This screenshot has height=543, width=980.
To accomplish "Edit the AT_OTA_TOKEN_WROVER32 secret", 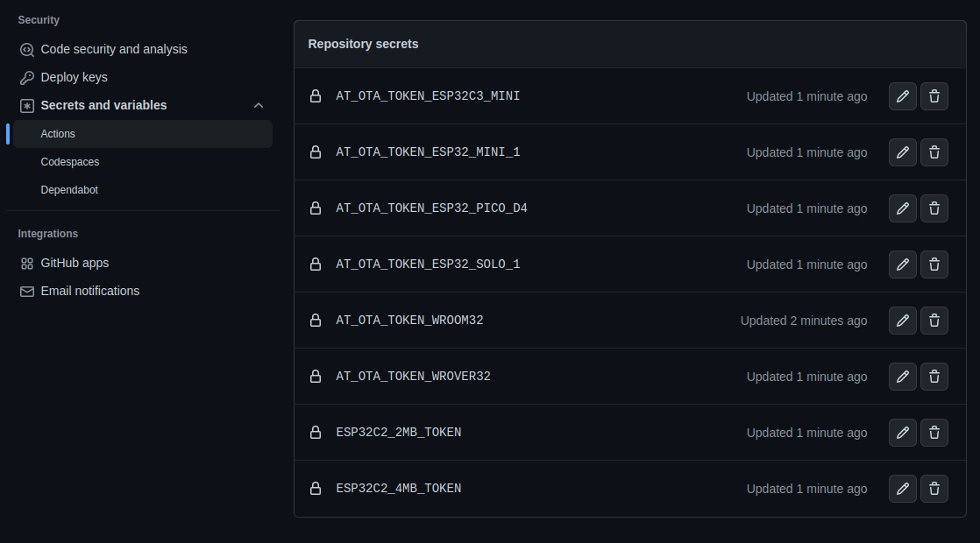I will coord(902,376).
